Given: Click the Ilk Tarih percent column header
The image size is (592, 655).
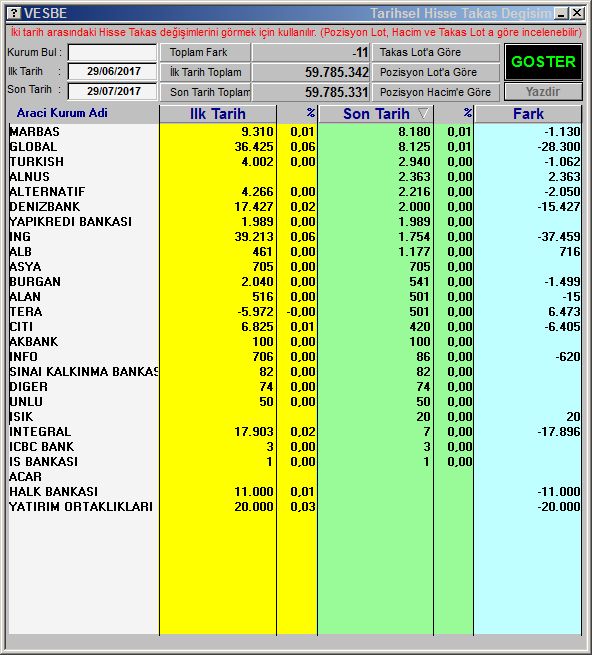Looking at the screenshot, I should 297,114.
